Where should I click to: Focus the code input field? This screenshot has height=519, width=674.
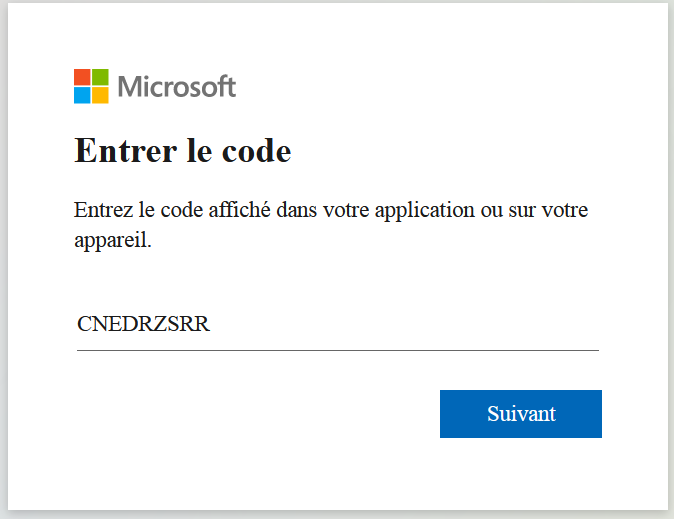(337, 325)
